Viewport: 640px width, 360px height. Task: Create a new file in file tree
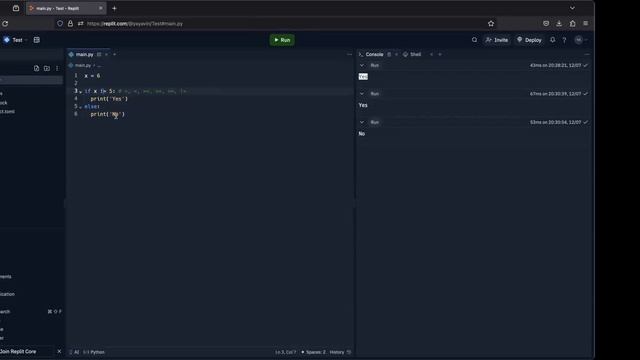pyautogui.click(x=37, y=68)
